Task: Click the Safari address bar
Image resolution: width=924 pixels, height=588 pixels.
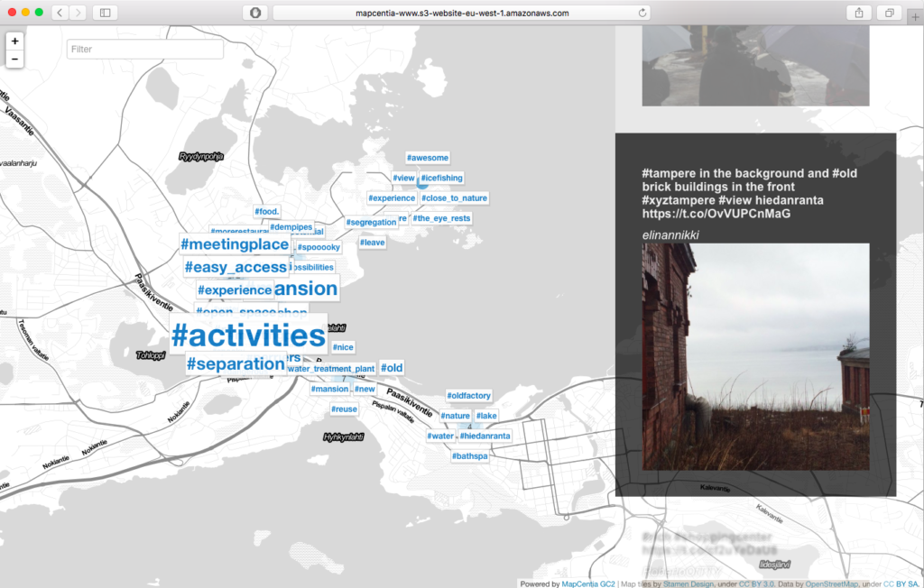Action: pyautogui.click(x=462, y=13)
